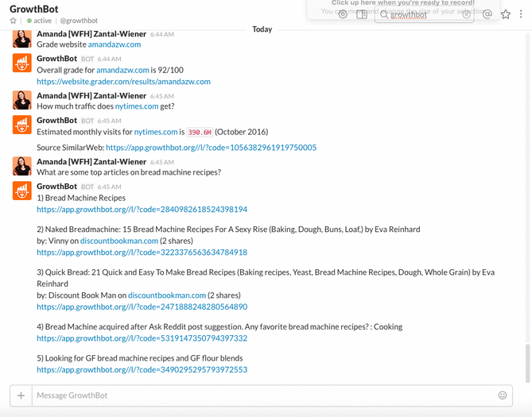Viewport: 532px width, 417px height.
Task: Click the search field containing growthbot
Action: (424, 14)
